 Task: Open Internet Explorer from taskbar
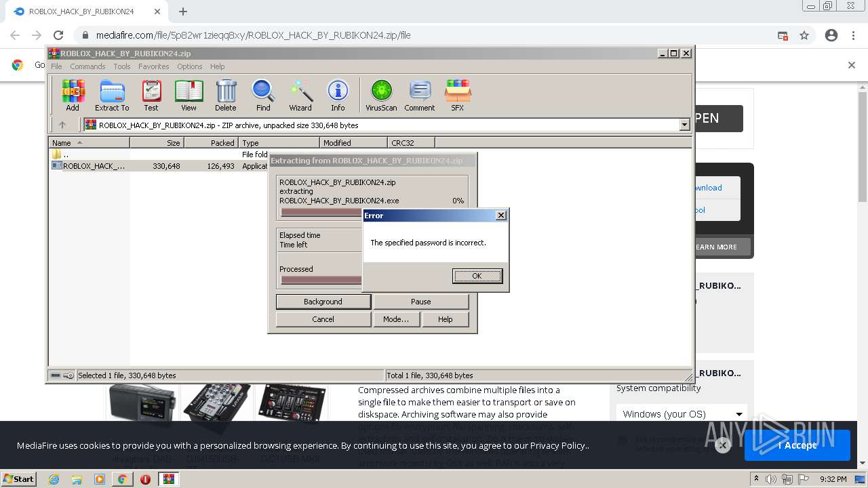(54, 479)
